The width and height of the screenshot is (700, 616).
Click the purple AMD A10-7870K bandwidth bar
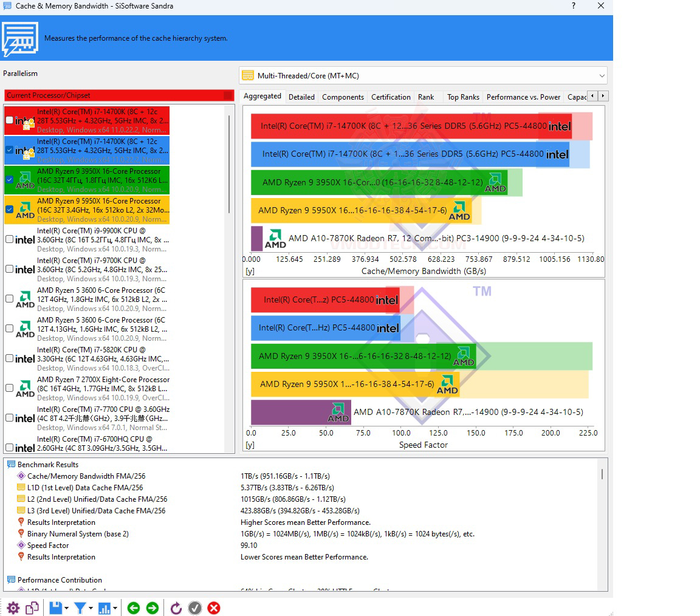256,238
